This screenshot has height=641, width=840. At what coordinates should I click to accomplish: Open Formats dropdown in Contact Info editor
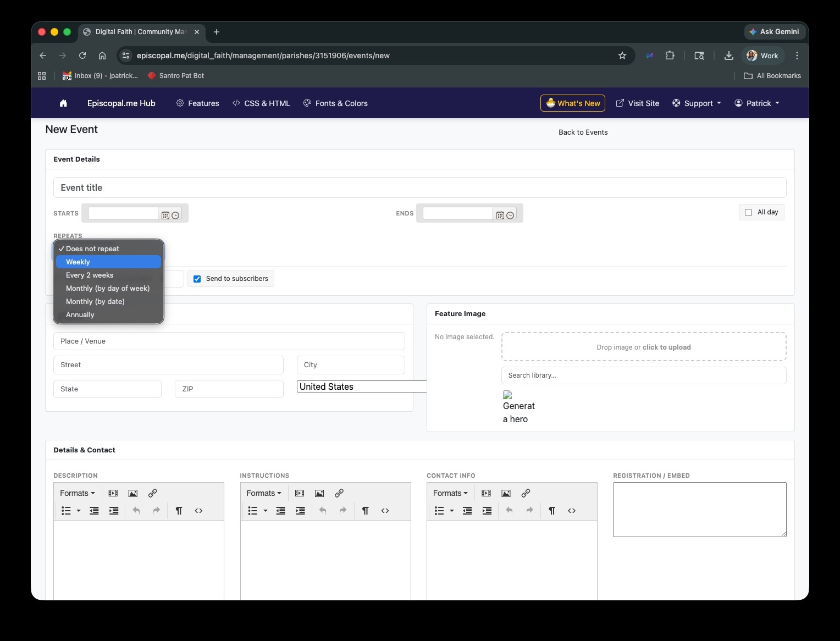coord(450,493)
